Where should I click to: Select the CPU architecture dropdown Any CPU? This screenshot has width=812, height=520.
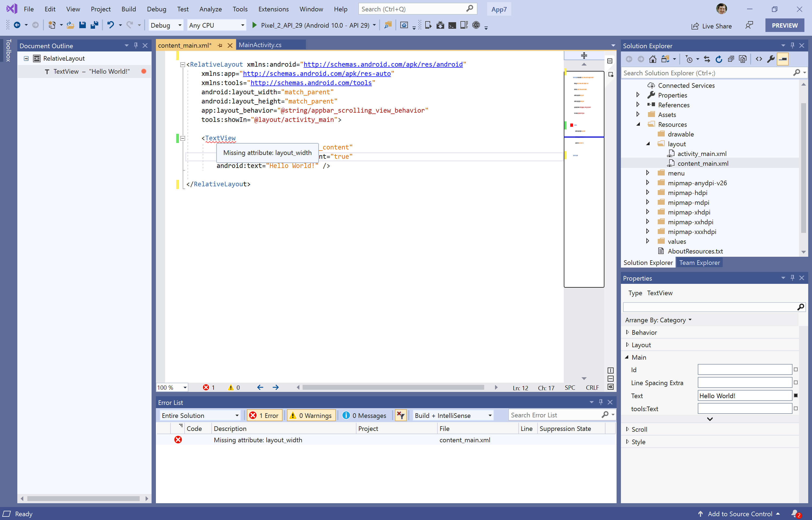215,25
